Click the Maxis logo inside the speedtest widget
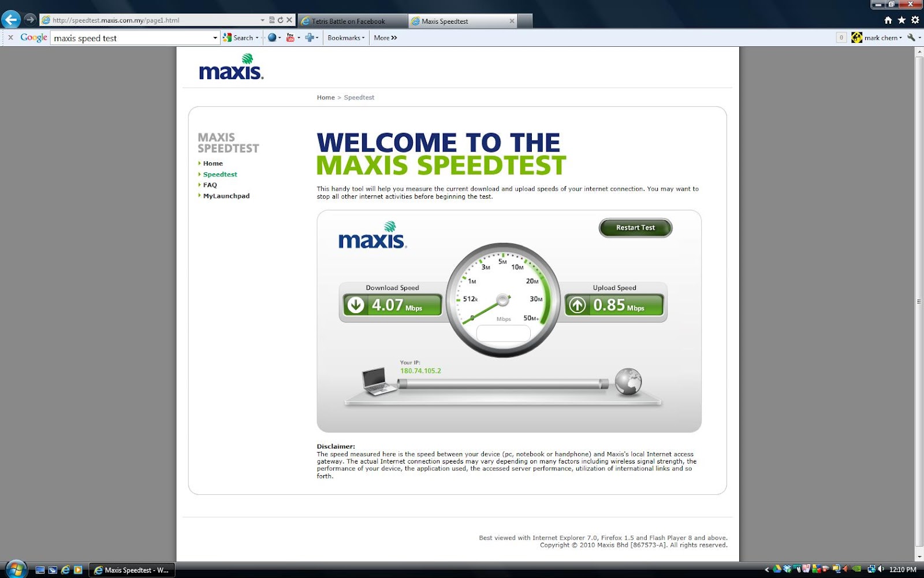Viewport: 924px width, 578px height. pyautogui.click(x=372, y=235)
